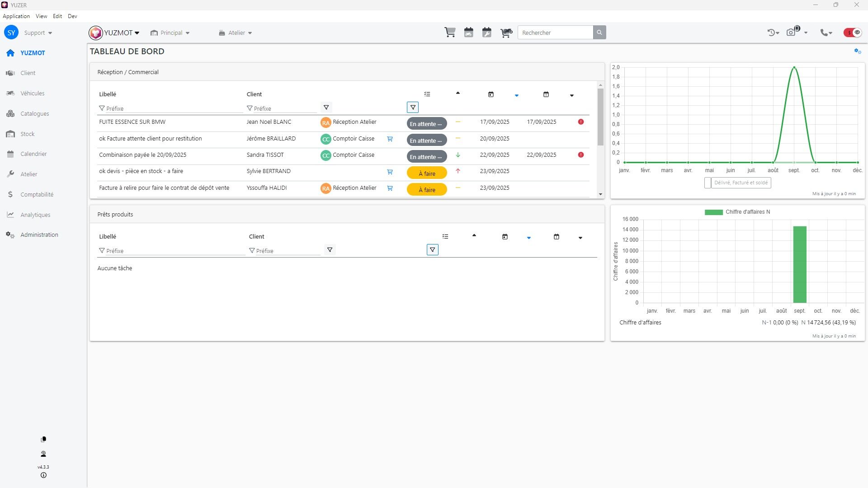The image size is (868, 488).
Task: Click the magnifier search button
Action: tap(599, 33)
